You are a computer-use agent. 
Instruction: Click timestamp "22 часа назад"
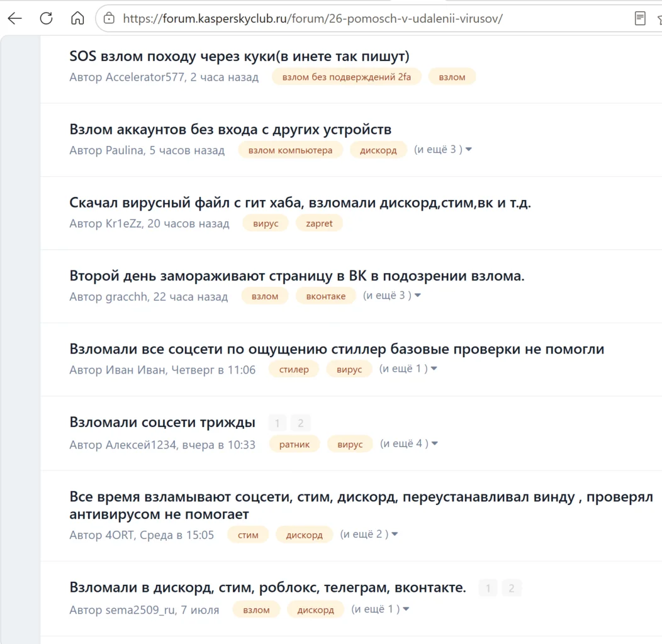pos(191,297)
